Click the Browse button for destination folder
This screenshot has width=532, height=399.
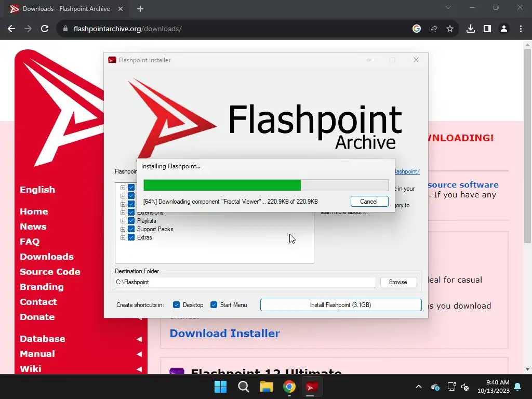pos(398,282)
